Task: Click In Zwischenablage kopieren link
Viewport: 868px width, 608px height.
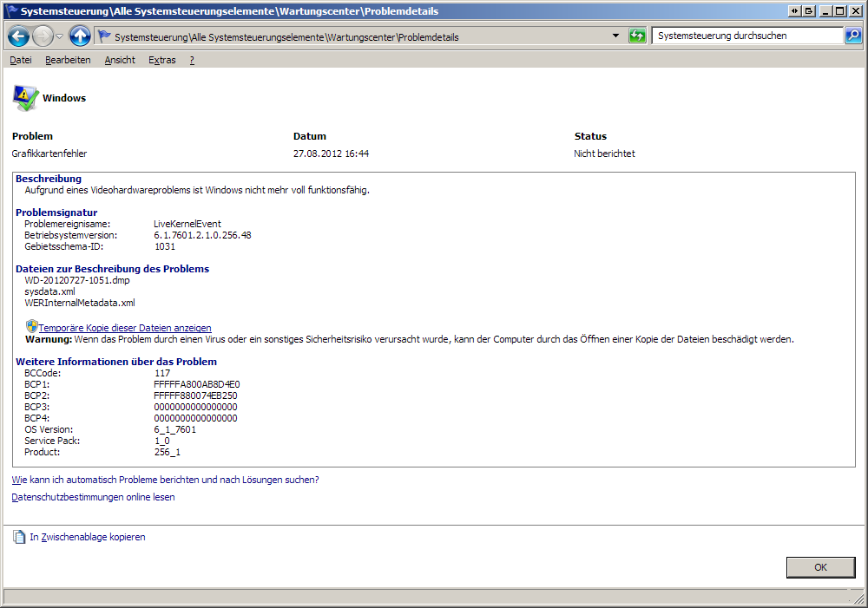Action: [88, 537]
